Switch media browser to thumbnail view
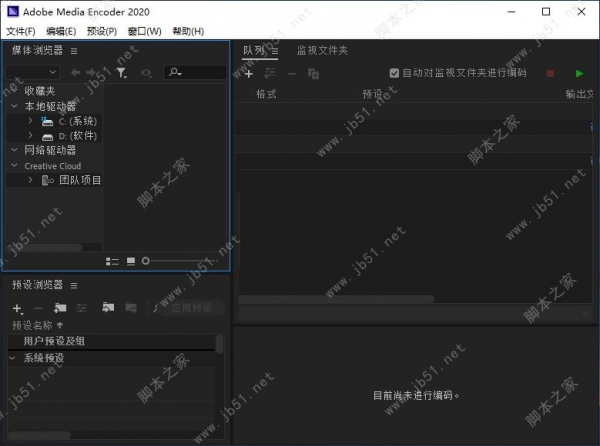Screen dimensions: 600x446 pos(130,260)
